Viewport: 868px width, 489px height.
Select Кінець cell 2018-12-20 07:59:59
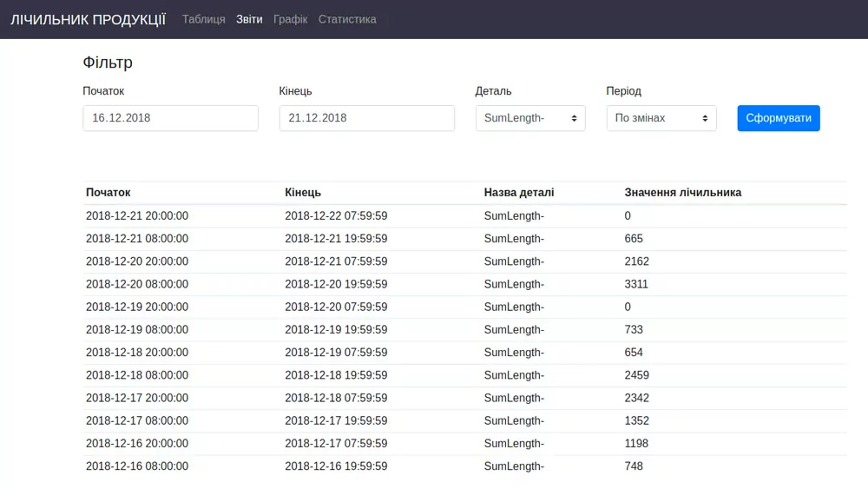coord(336,307)
